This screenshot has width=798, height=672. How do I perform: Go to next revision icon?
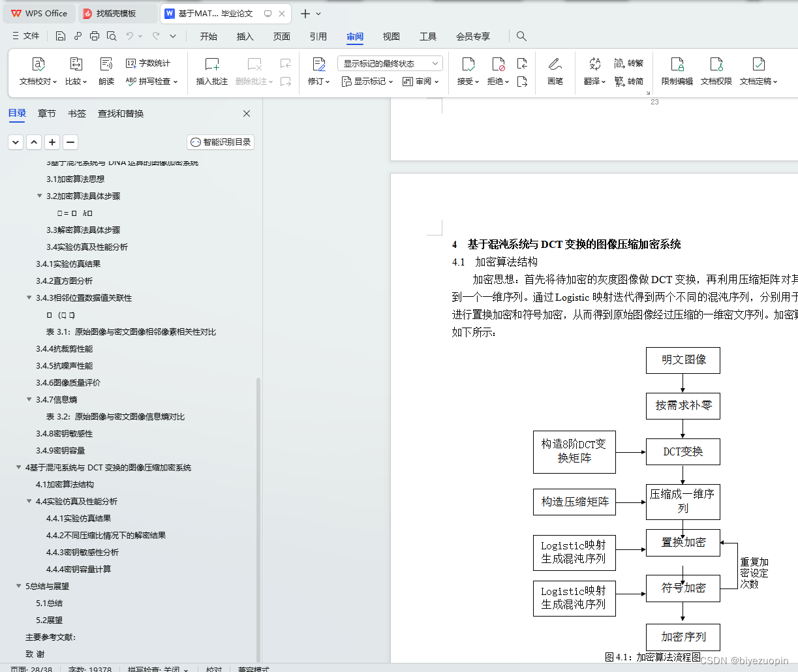522,82
